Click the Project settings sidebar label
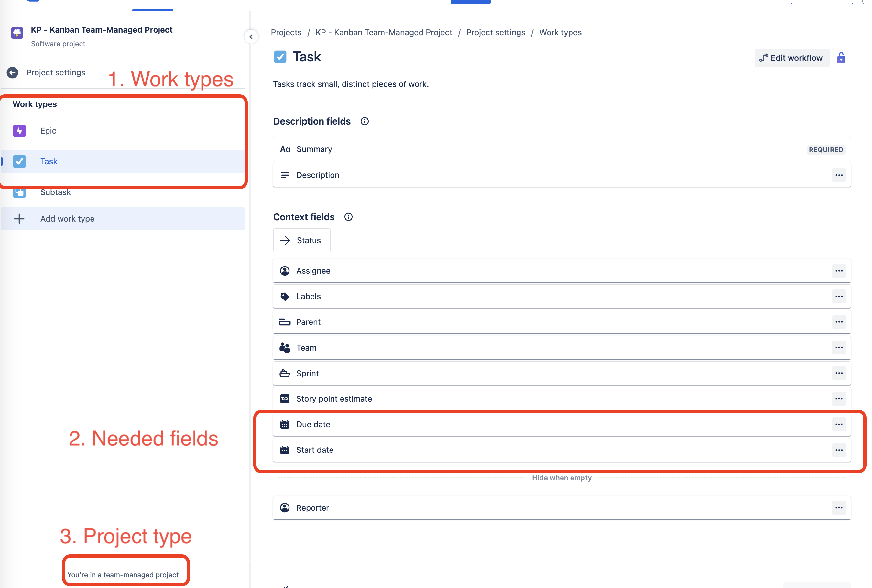The width and height of the screenshot is (872, 588). pyautogui.click(x=56, y=72)
